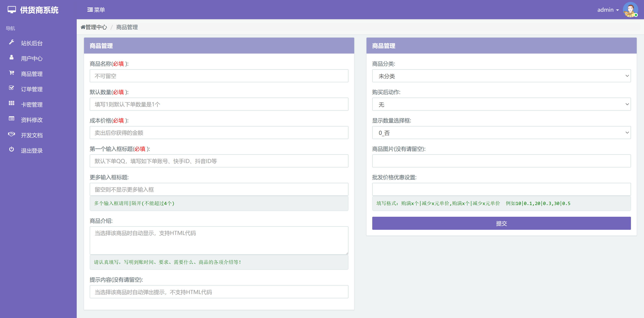Click the 购买后动作: label
The image size is (644, 318).
point(386,92)
